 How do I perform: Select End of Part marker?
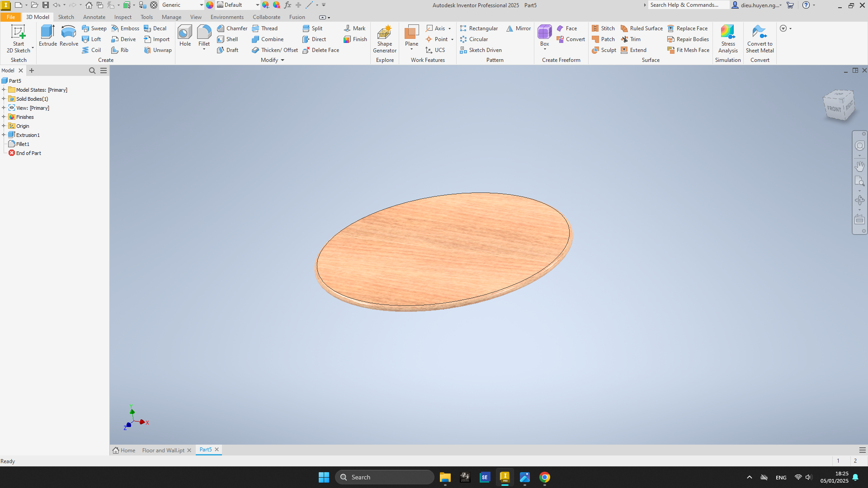pos(28,153)
